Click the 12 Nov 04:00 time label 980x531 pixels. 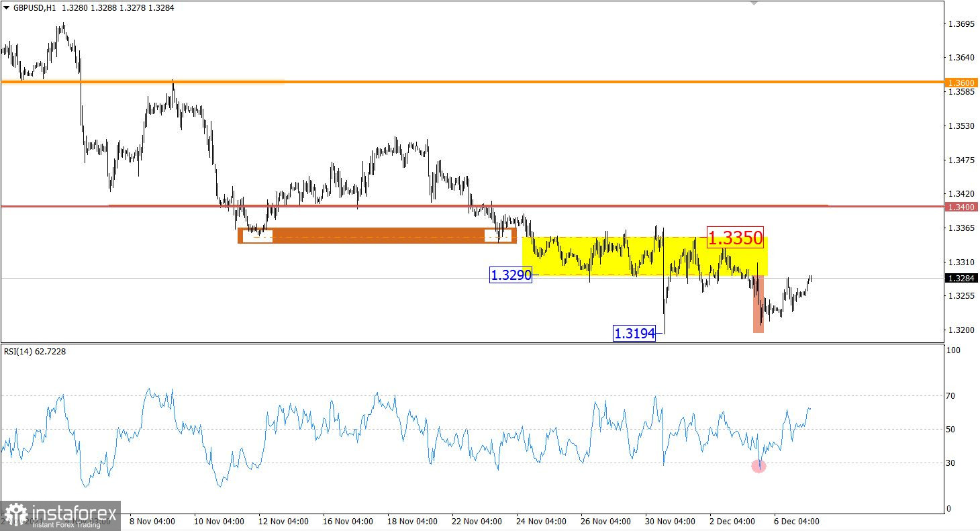click(283, 522)
